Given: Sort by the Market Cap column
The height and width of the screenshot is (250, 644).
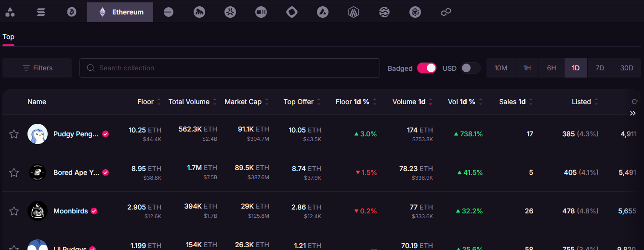Looking at the screenshot, I should (243, 102).
